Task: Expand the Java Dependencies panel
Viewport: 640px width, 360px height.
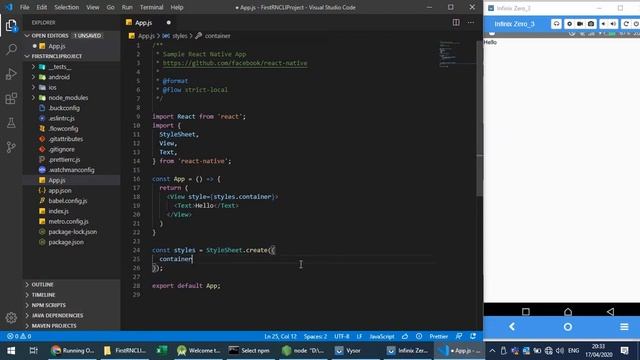Action: 71,315
